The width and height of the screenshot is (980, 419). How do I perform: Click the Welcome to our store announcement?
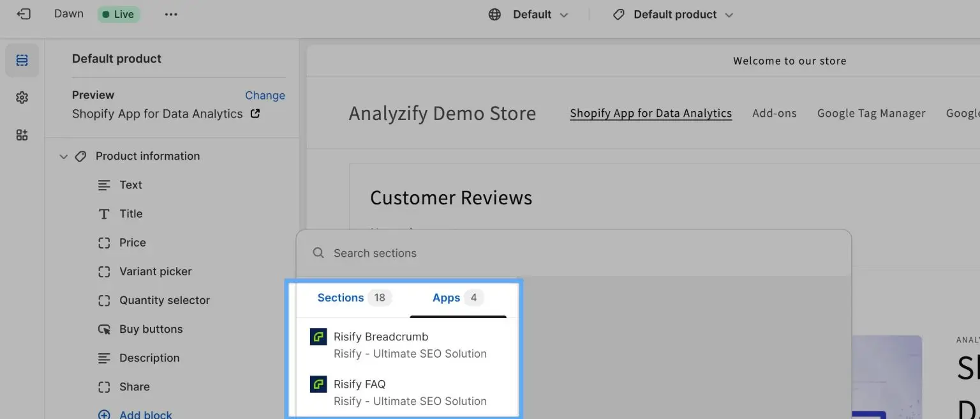pos(790,61)
